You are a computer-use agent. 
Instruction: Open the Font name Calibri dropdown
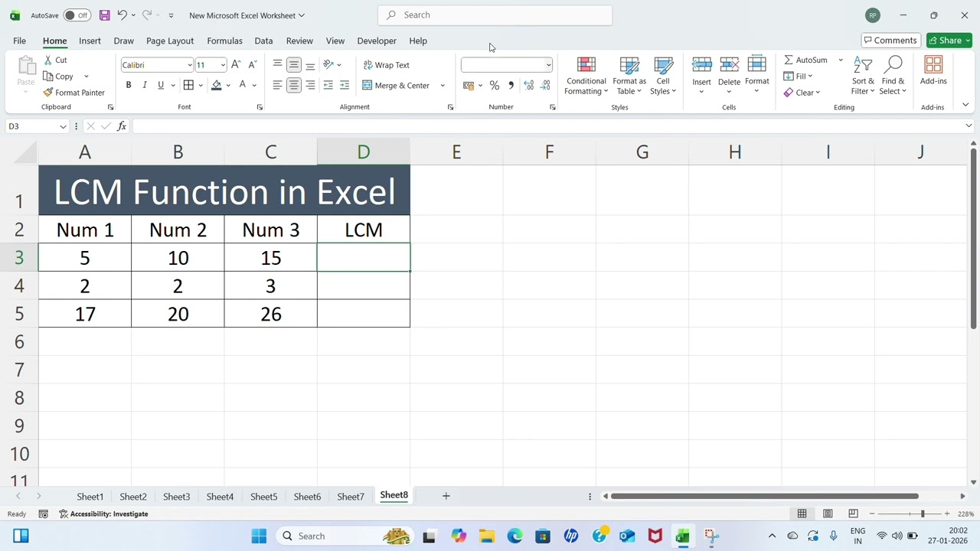click(189, 65)
